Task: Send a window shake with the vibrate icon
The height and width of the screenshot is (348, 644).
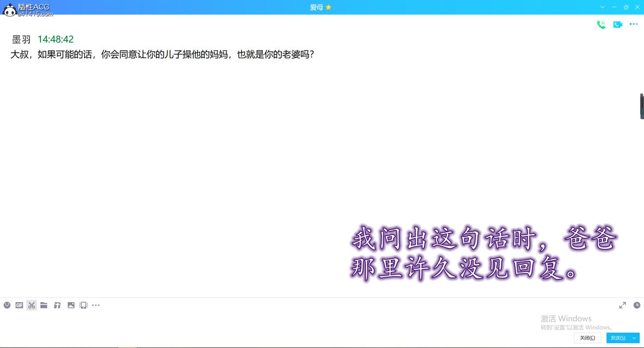Action: pyautogui.click(x=84, y=305)
